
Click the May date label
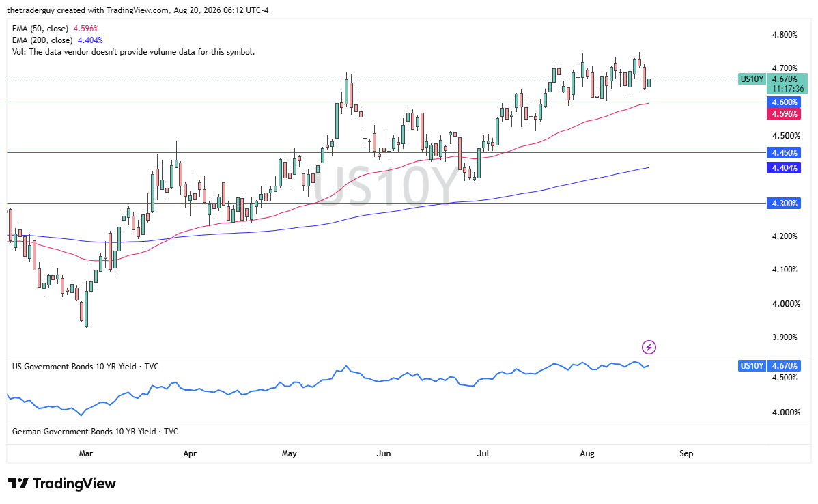click(289, 453)
